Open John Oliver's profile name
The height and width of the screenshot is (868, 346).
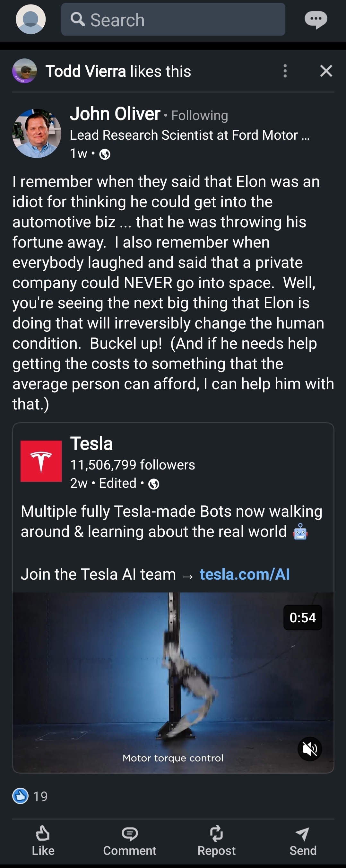pyautogui.click(x=115, y=114)
